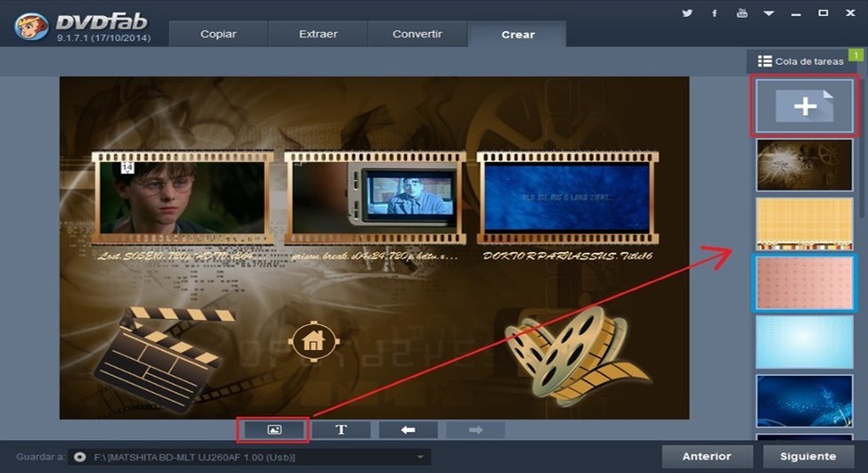The height and width of the screenshot is (473, 868).
Task: Select the prison break video thumbnail
Action: [x=375, y=197]
